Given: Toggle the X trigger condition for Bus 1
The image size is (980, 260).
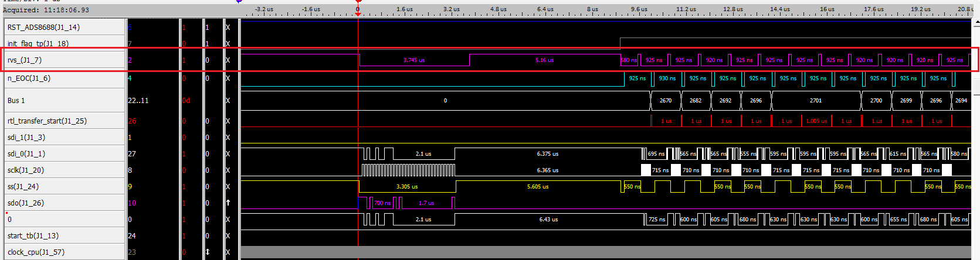Looking at the screenshot, I should point(228,100).
